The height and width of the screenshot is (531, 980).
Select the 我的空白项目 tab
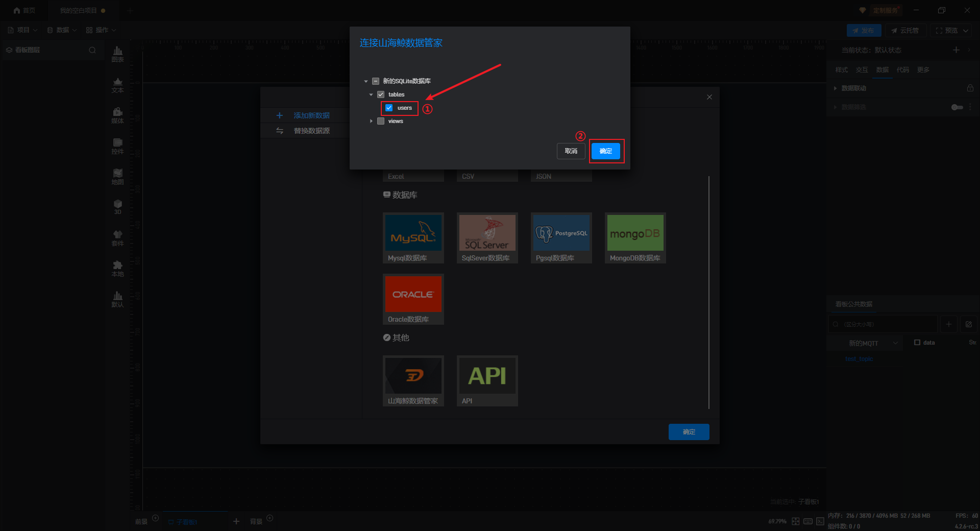(83, 10)
